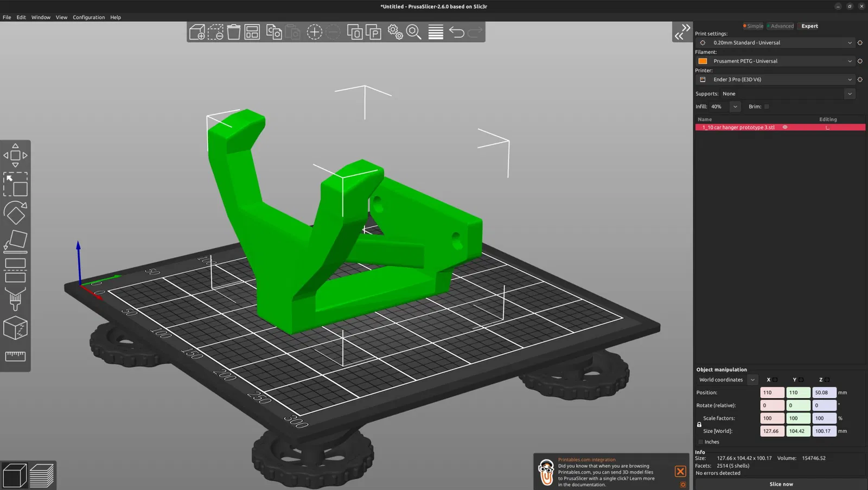This screenshot has width=868, height=490.
Task: Click the Undo arrow in toolbar
Action: [457, 33]
